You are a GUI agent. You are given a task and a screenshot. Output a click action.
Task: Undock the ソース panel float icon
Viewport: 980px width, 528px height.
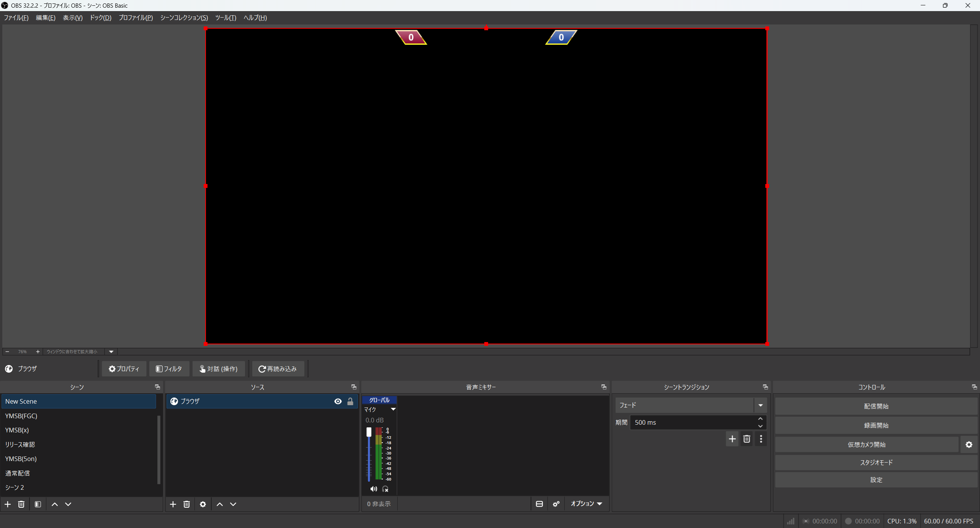(x=354, y=387)
